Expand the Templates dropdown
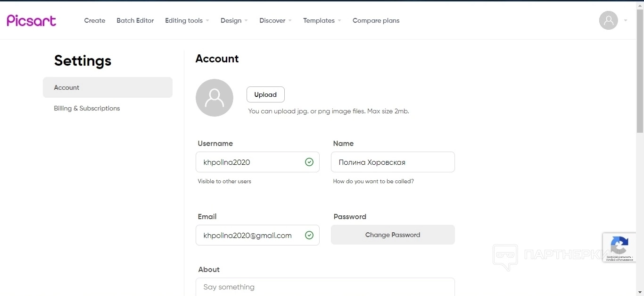 322,20
